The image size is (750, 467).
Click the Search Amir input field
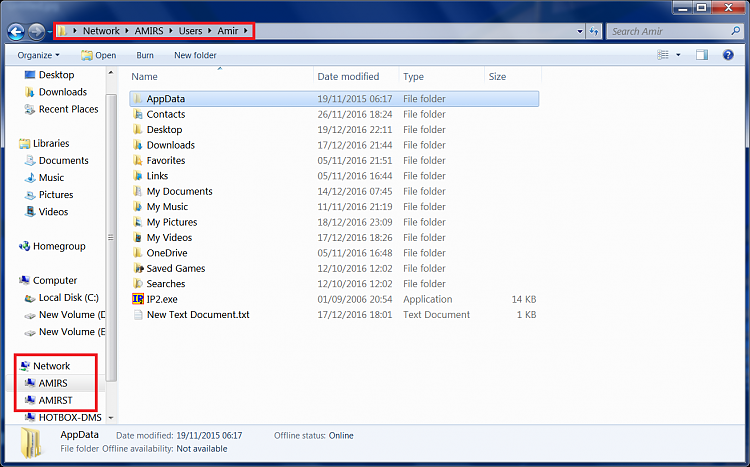[669, 32]
